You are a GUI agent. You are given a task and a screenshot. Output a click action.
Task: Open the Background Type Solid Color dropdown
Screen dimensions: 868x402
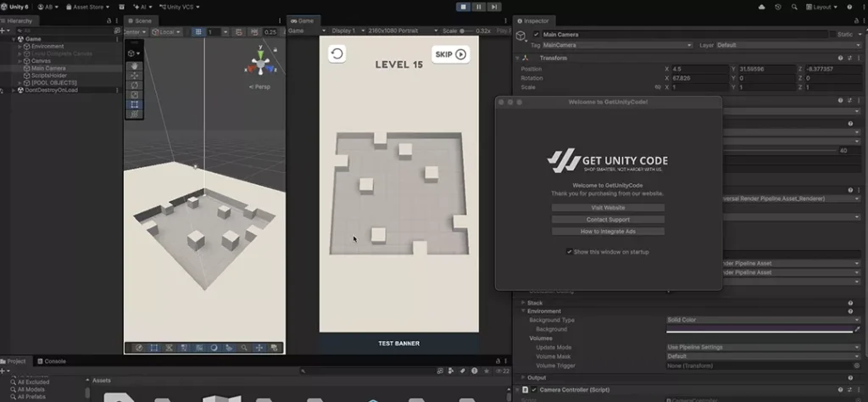(764, 320)
